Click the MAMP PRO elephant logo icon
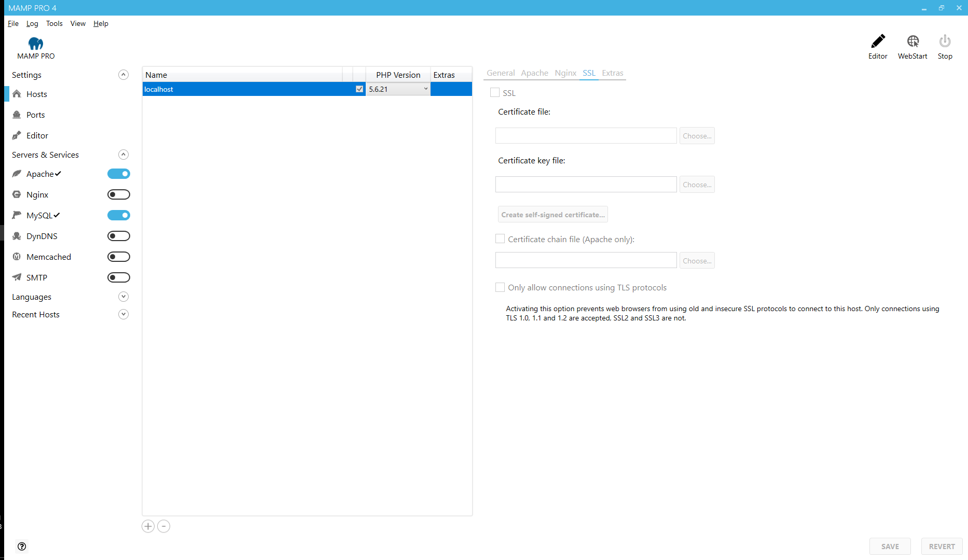Image resolution: width=968 pixels, height=560 pixels. pyautogui.click(x=36, y=43)
